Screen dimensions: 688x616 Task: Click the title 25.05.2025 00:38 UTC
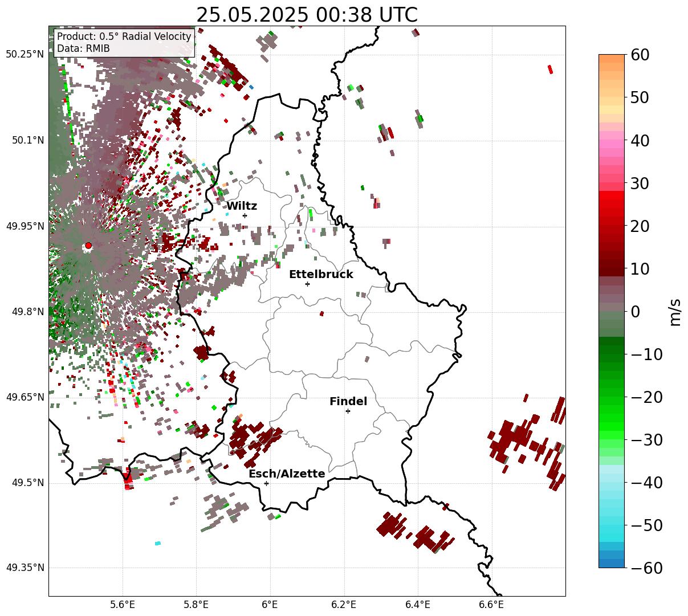click(x=307, y=15)
